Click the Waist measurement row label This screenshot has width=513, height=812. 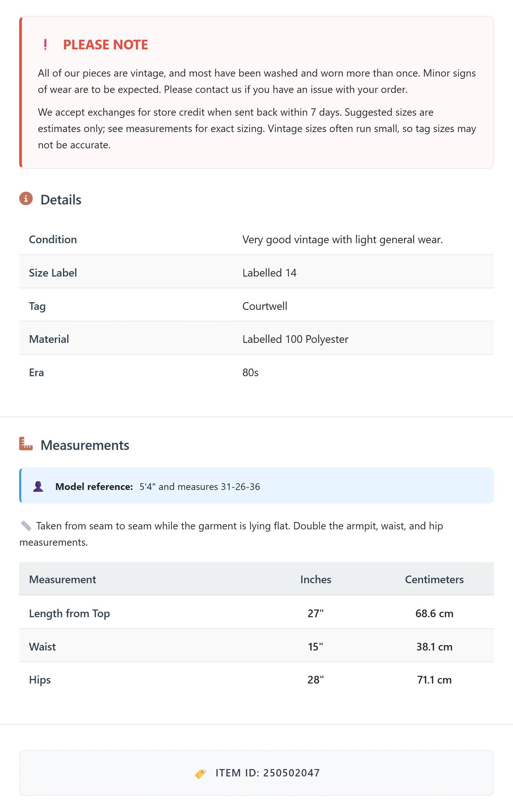[x=42, y=646]
